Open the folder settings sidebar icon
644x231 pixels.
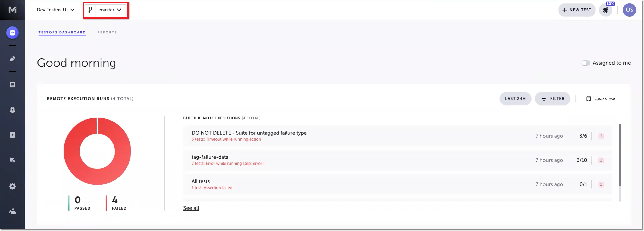point(12,160)
